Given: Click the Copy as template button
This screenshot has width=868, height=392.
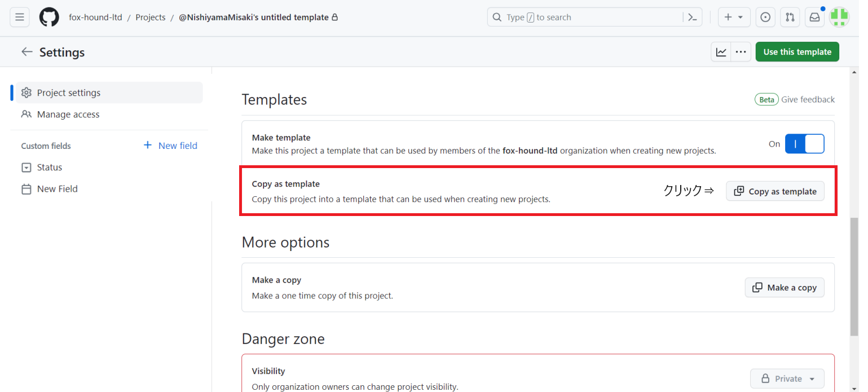Looking at the screenshot, I should pos(775,191).
